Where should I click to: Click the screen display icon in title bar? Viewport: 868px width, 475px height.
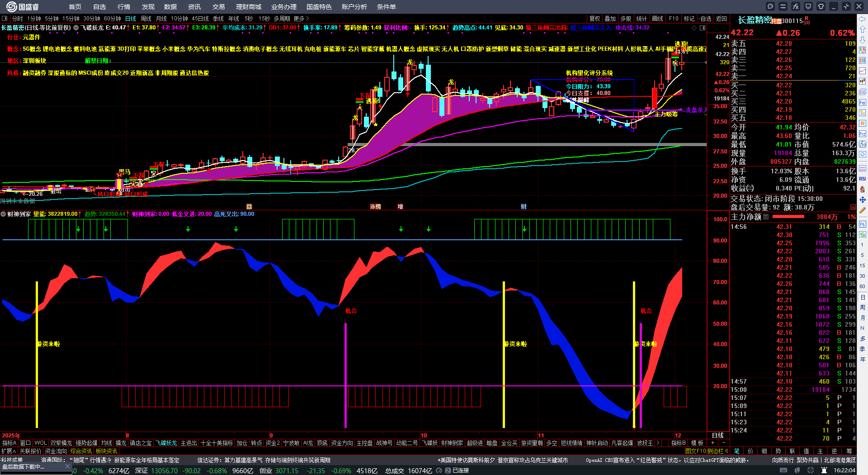pyautogui.click(x=808, y=6)
